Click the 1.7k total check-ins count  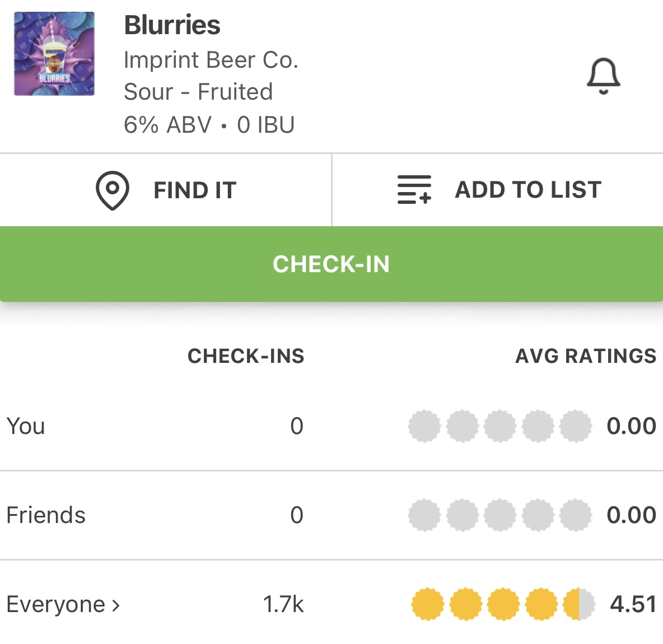[283, 604]
